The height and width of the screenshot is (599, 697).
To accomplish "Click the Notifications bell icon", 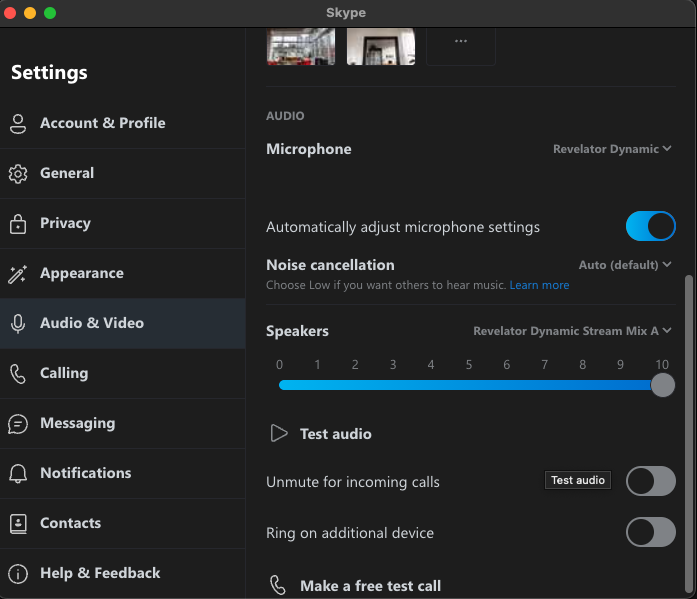I will [18, 474].
